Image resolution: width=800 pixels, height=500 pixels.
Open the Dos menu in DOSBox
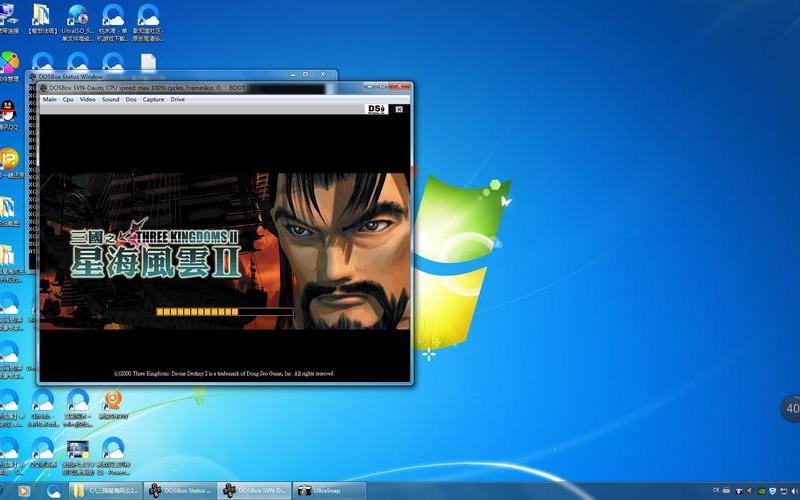tap(131, 99)
